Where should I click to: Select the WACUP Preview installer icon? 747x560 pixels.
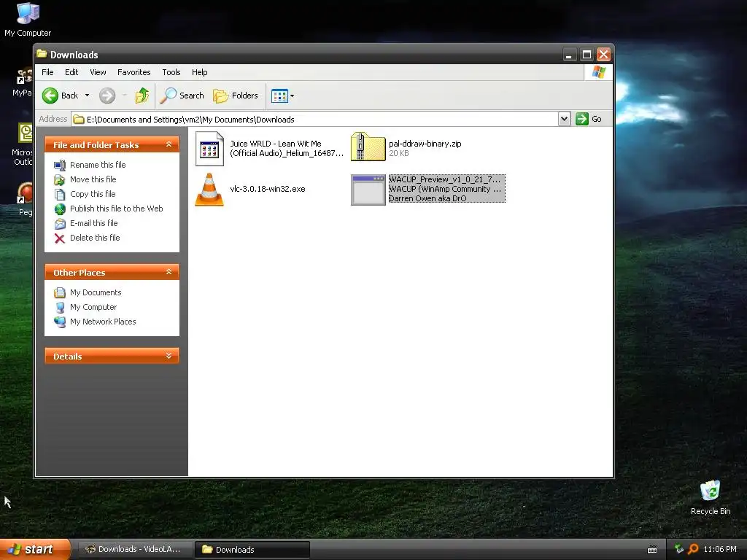pos(368,190)
